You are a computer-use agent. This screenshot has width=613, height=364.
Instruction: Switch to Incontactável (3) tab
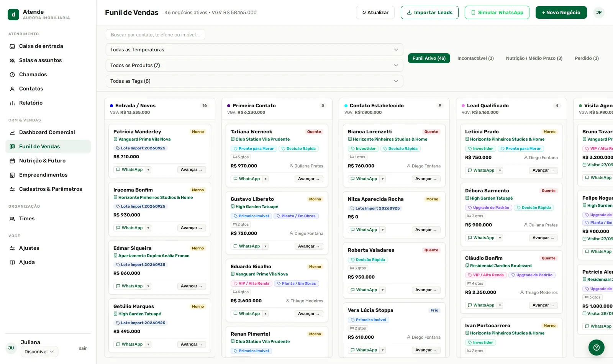(x=475, y=58)
